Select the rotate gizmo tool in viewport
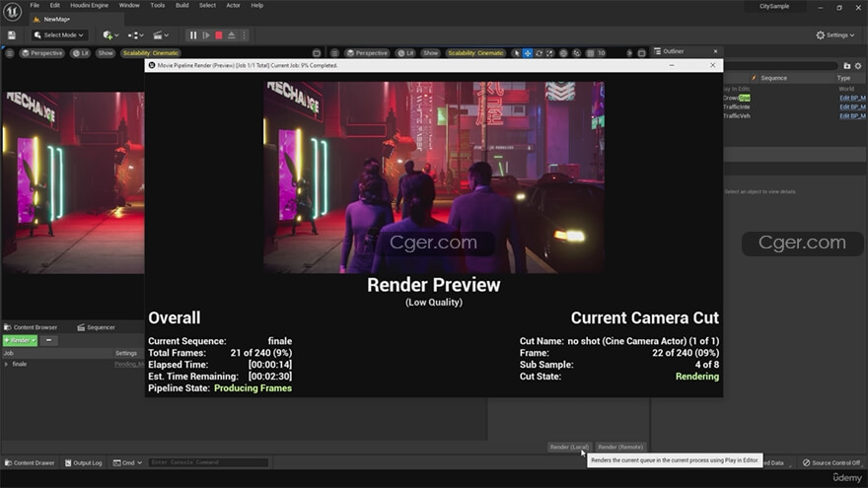This screenshot has height=488, width=868. click(541, 53)
